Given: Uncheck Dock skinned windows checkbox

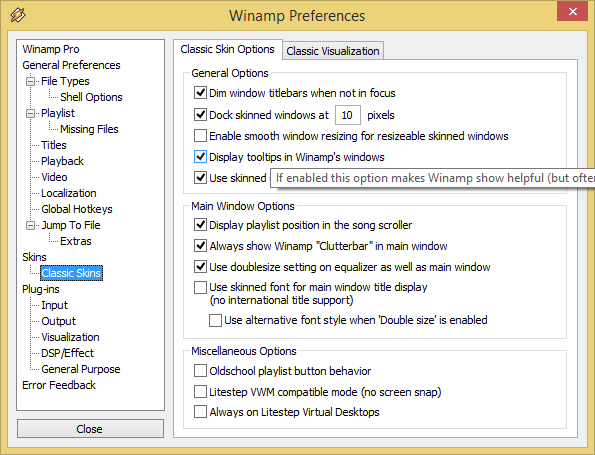Looking at the screenshot, I should [200, 115].
